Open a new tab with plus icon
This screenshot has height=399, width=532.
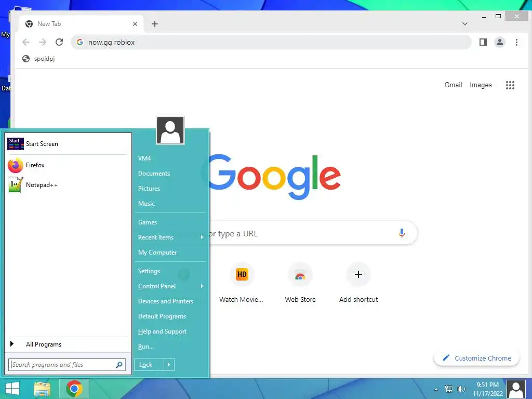click(155, 24)
